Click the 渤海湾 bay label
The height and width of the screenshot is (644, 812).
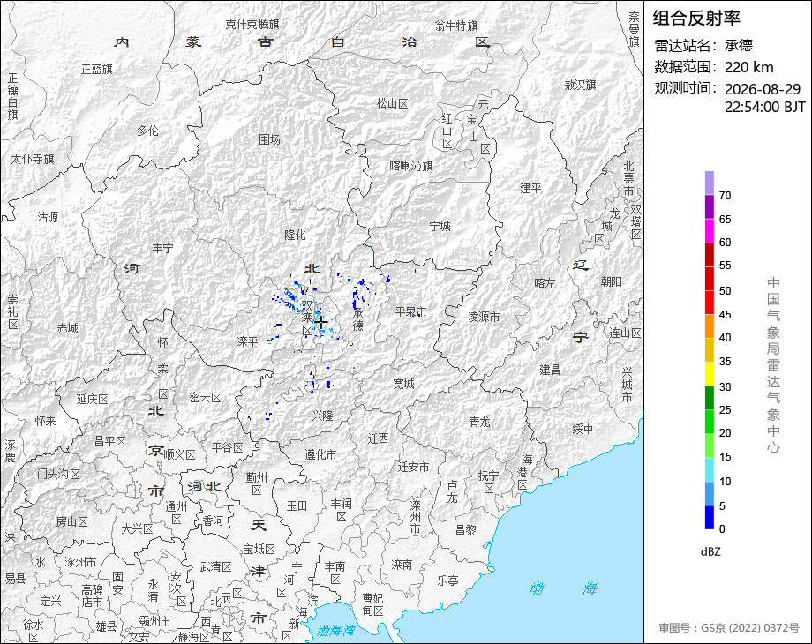pyautogui.click(x=335, y=631)
